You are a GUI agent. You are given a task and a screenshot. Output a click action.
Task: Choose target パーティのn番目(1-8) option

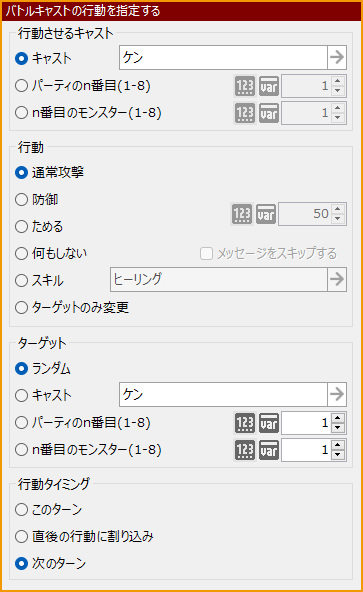83,423
